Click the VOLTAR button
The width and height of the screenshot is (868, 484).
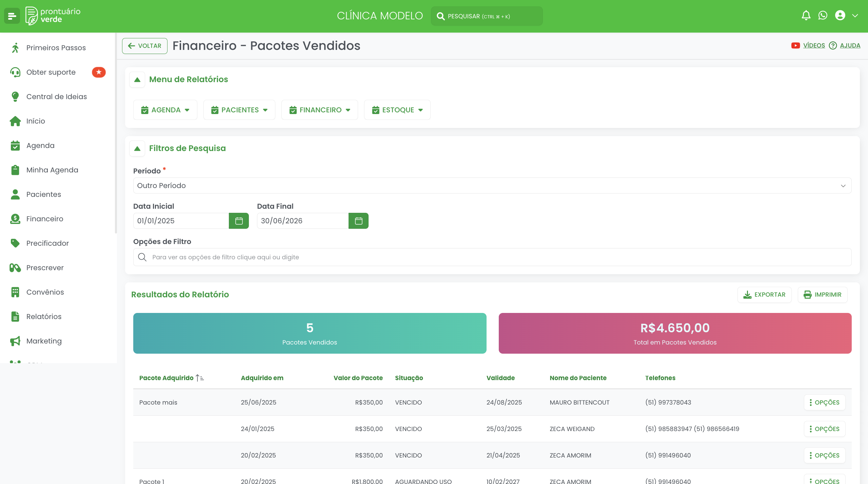145,46
